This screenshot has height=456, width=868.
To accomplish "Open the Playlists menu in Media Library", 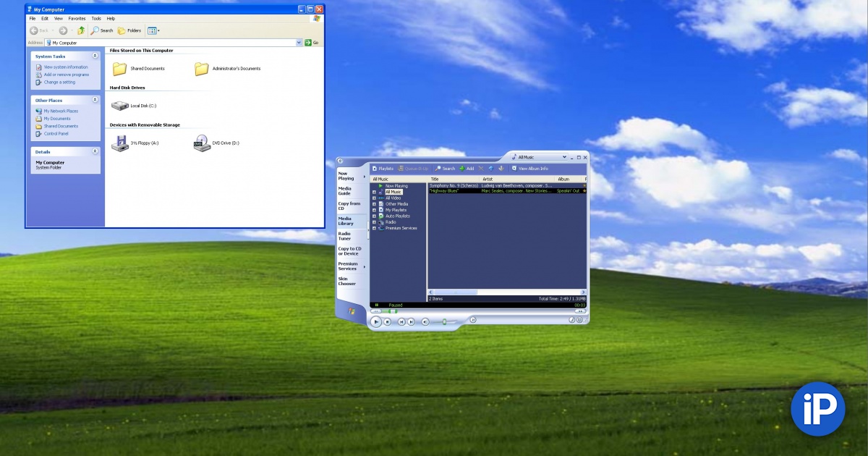I will [382, 169].
